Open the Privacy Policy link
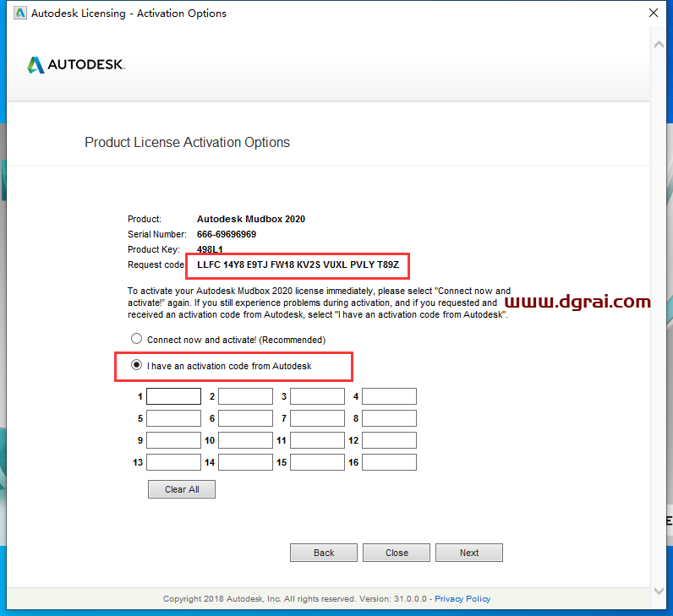The height and width of the screenshot is (616, 673). click(463, 598)
